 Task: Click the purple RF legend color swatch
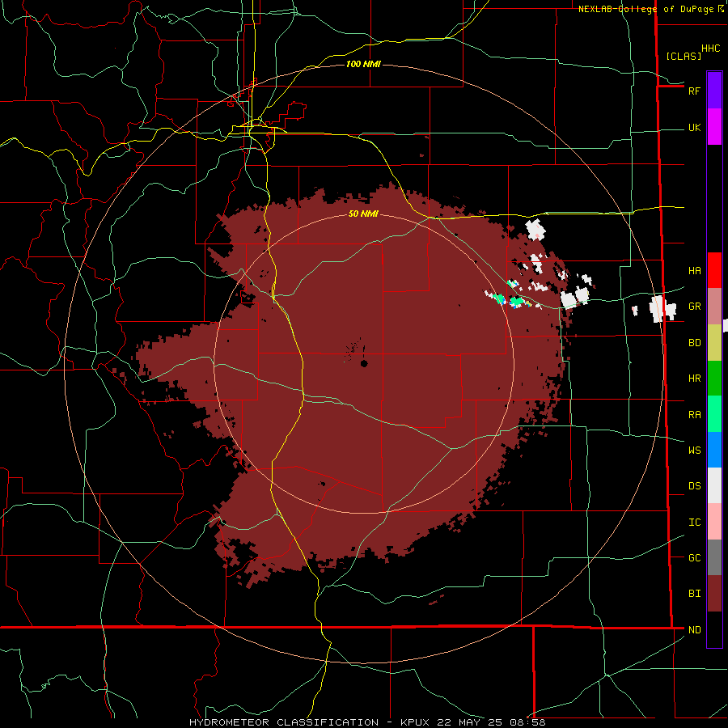[x=714, y=91]
